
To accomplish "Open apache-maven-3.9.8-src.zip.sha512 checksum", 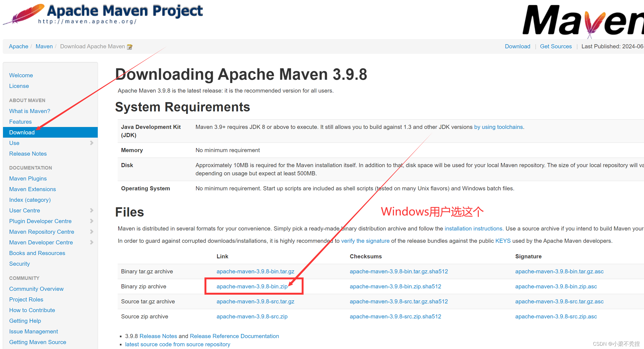I will pyautogui.click(x=395, y=317).
